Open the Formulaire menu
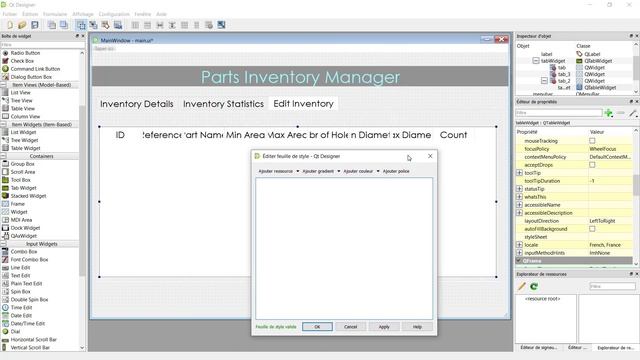The image size is (640, 360). [x=55, y=14]
